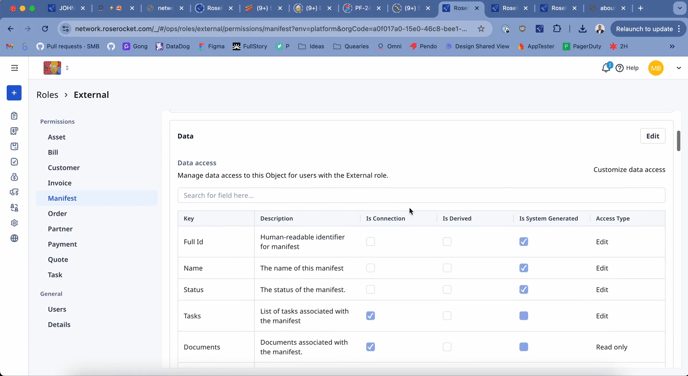Open Quote permissions
This screenshot has height=376, width=688.
(x=58, y=260)
